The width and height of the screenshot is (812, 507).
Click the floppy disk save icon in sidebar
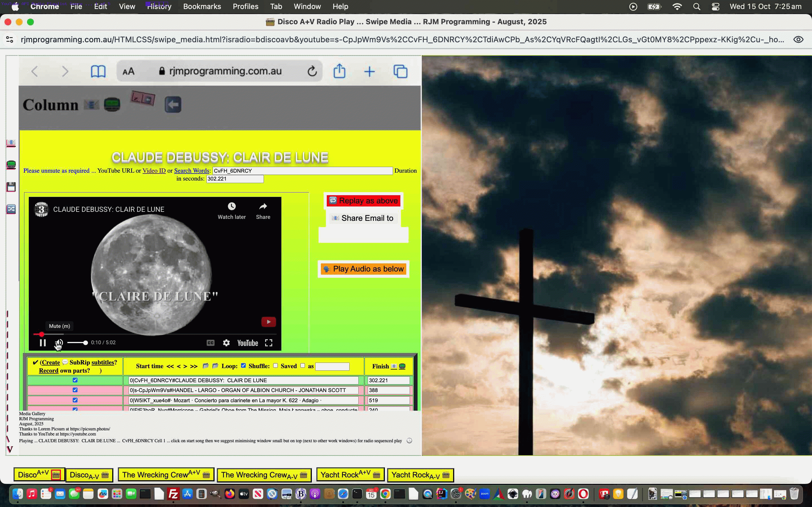tap(11, 187)
